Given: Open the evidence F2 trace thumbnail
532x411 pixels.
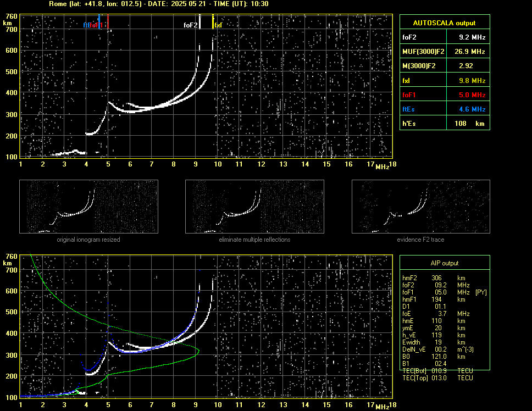Looking at the screenshot, I should tap(421, 207).
